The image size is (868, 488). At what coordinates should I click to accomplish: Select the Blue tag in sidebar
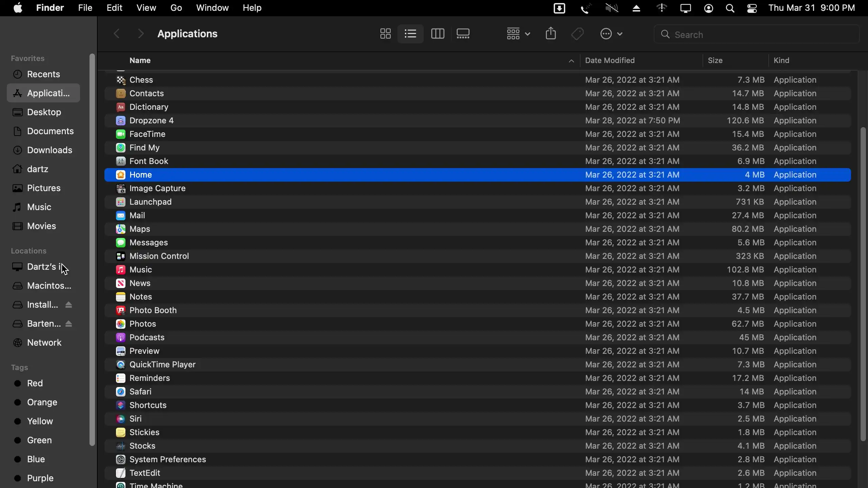[36, 459]
